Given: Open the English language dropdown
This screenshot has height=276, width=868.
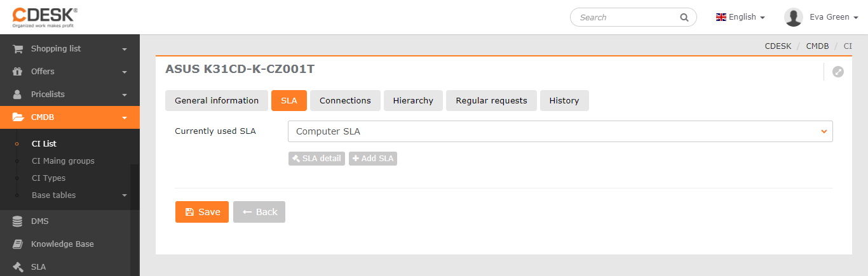Looking at the screenshot, I should click(x=740, y=17).
